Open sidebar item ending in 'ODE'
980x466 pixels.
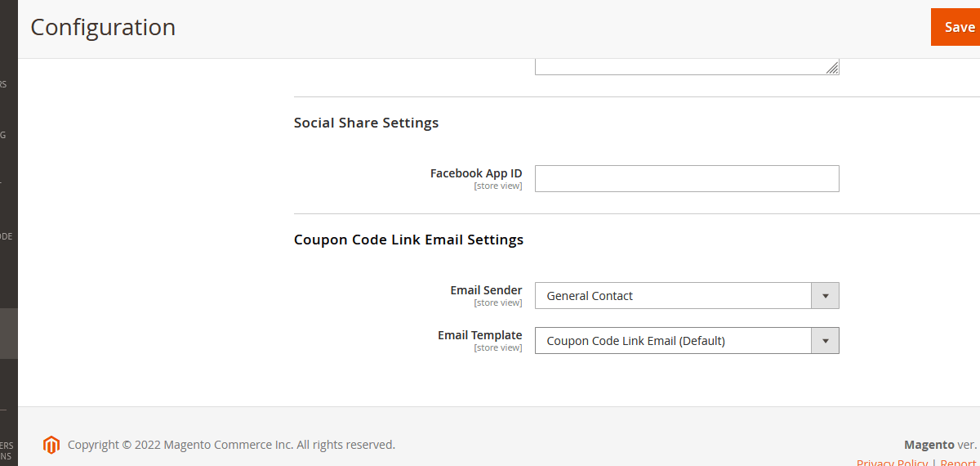[7, 236]
